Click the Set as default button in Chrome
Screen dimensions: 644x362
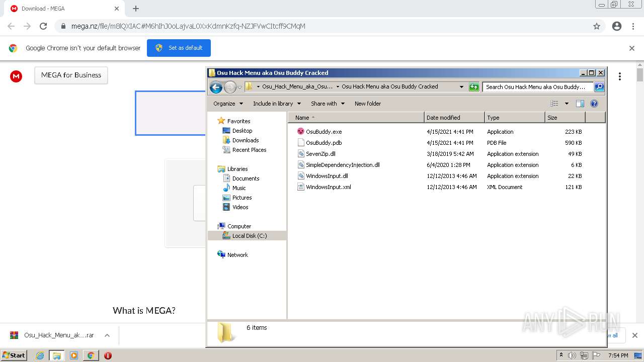point(179,48)
